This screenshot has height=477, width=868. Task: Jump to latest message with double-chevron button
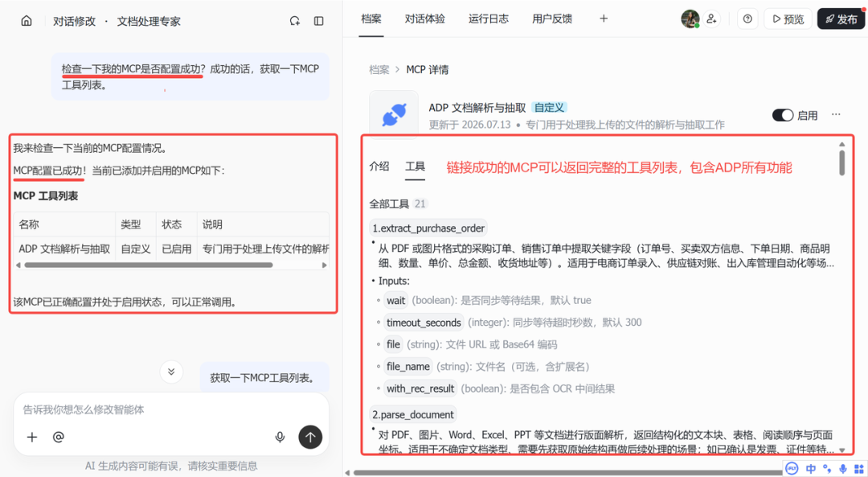171,372
